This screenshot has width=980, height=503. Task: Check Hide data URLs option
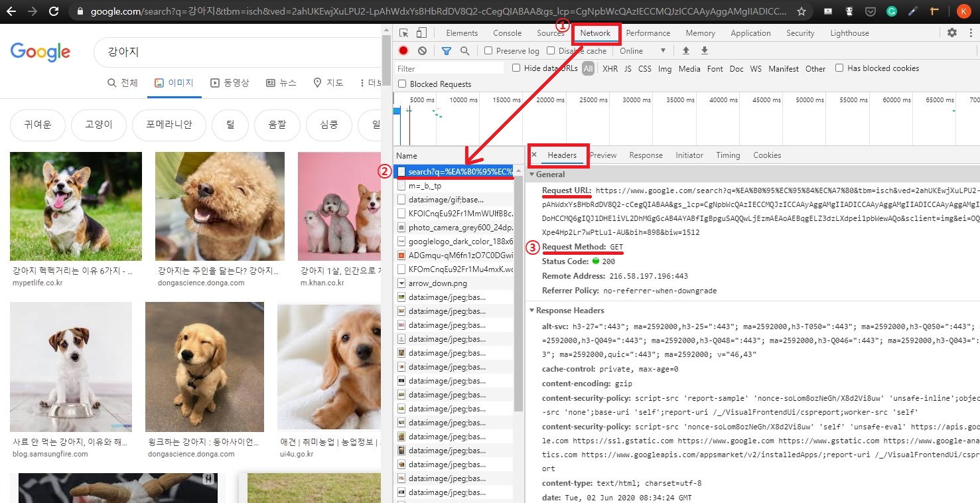(x=516, y=68)
